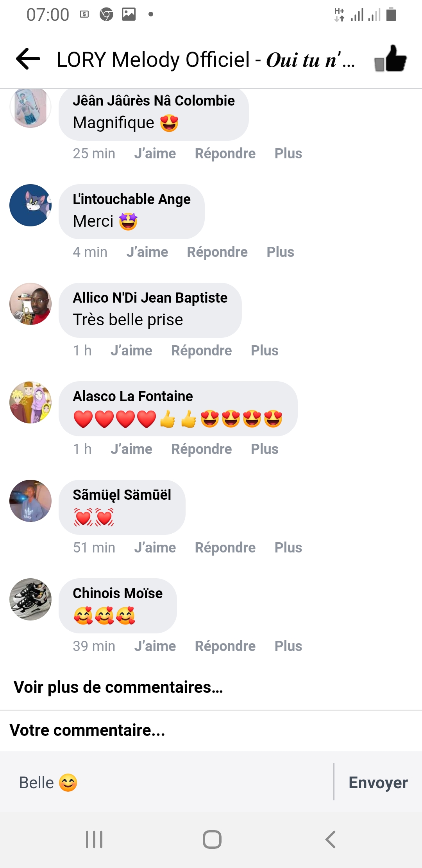Reply to Allico N'Di Jean Baptiste's comment
The width and height of the screenshot is (422, 868).
202,351
